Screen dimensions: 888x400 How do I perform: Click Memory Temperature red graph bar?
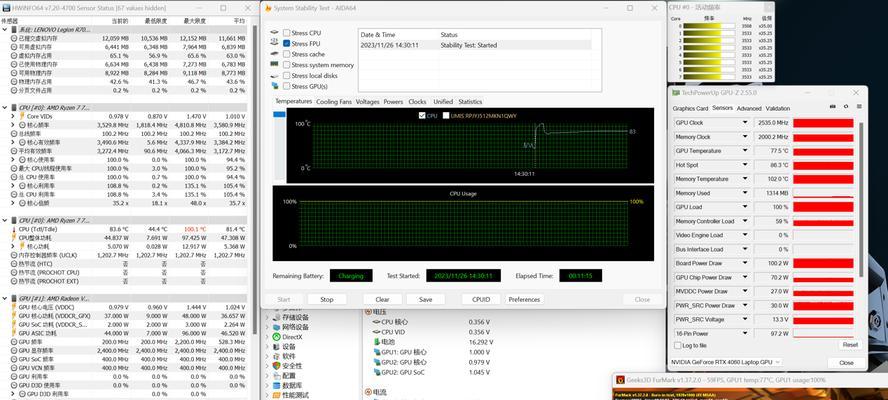(823, 179)
